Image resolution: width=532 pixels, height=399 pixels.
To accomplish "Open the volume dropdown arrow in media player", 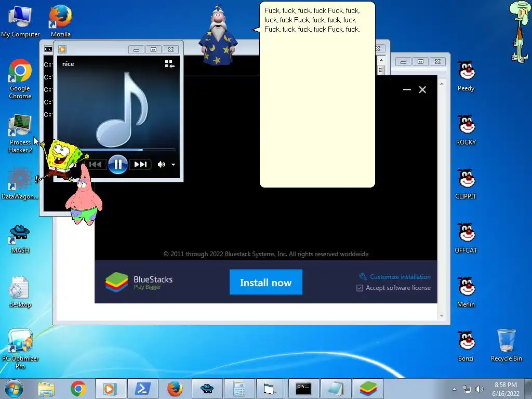I will (173, 165).
